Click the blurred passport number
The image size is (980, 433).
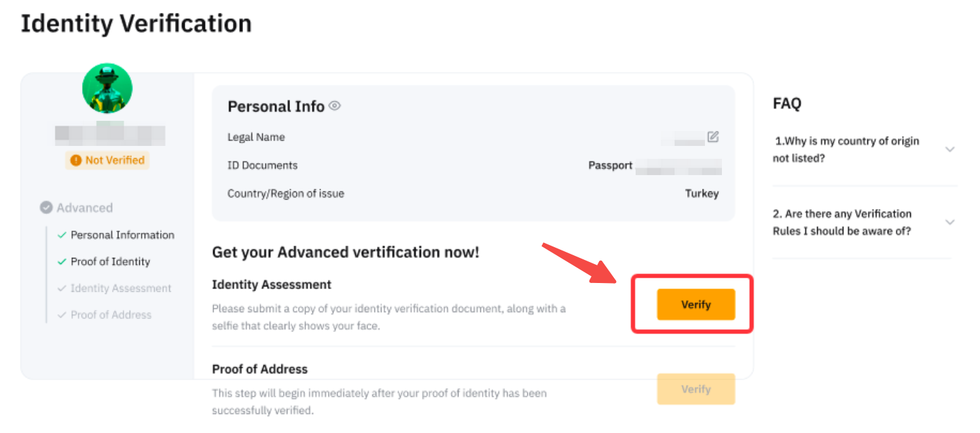tap(678, 166)
